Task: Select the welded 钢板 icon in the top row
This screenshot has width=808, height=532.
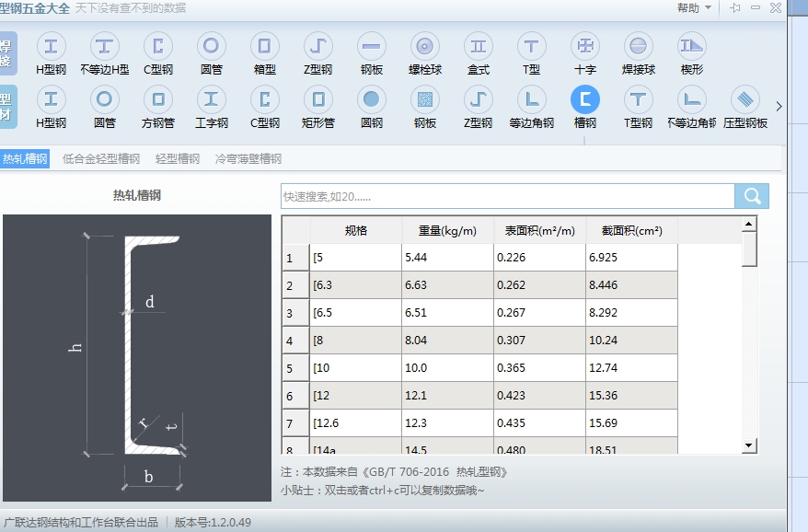Action: (x=372, y=47)
